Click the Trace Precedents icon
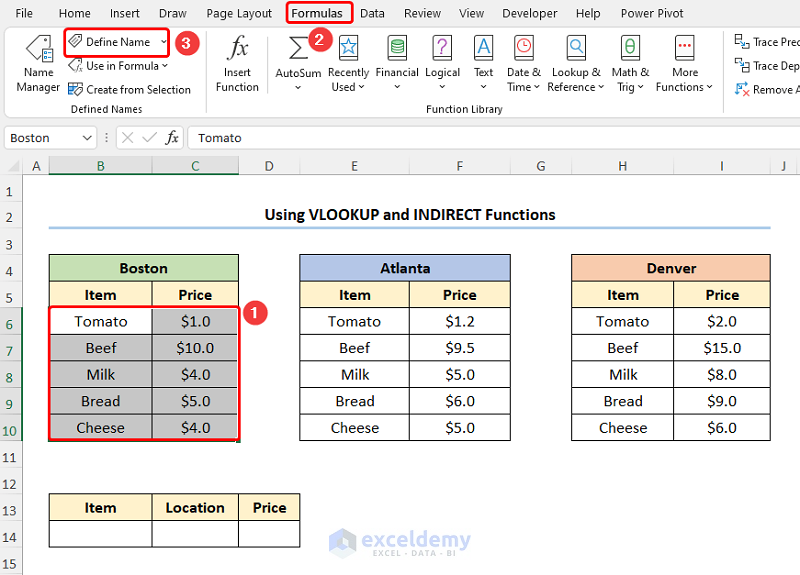This screenshot has height=575, width=800. 742,41
